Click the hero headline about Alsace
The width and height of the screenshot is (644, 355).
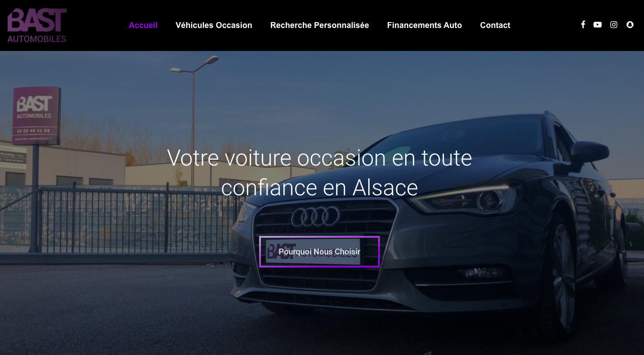(x=320, y=172)
